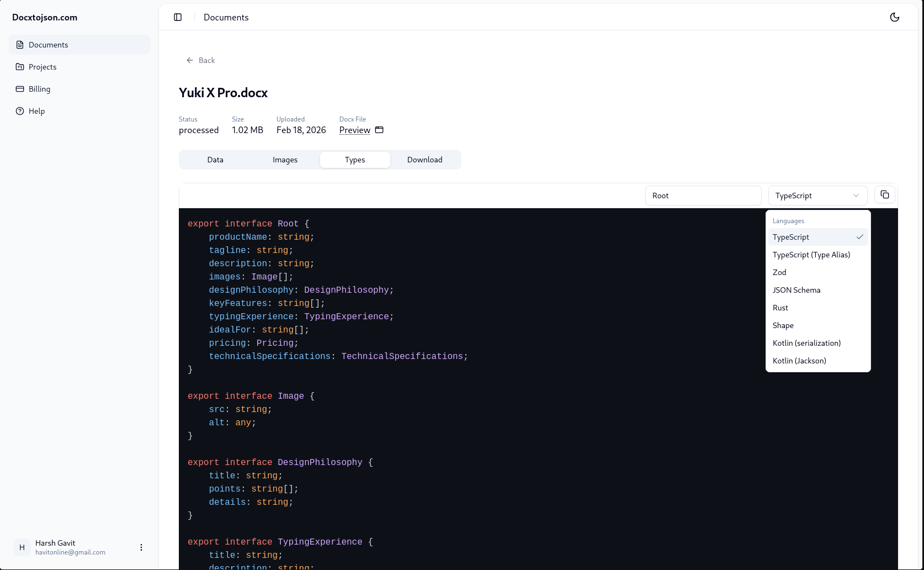Click the Preview link for the docx file
The image size is (924, 570).
pyautogui.click(x=354, y=130)
